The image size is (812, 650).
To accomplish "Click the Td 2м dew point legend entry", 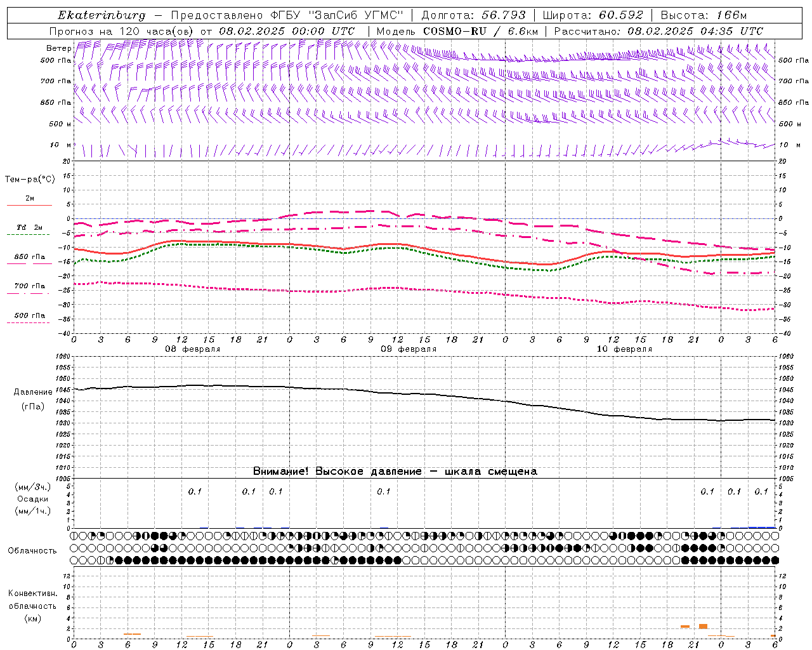I will pos(30,227).
